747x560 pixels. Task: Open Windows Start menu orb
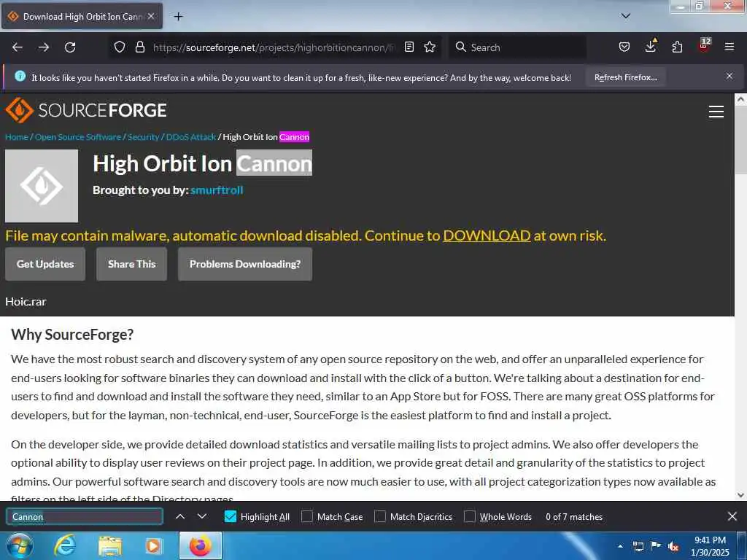(x=20, y=546)
